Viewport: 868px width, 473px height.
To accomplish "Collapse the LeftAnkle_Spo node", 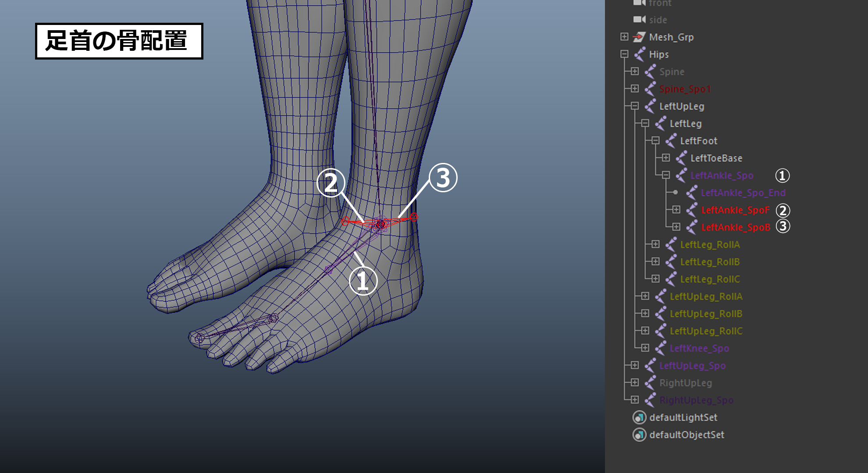I will (666, 175).
